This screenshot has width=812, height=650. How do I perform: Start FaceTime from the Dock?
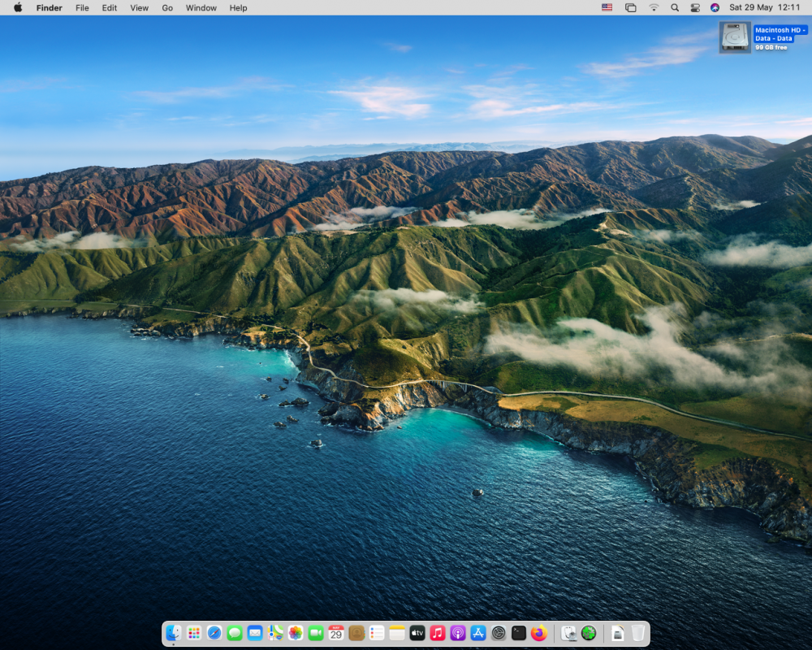click(316, 633)
